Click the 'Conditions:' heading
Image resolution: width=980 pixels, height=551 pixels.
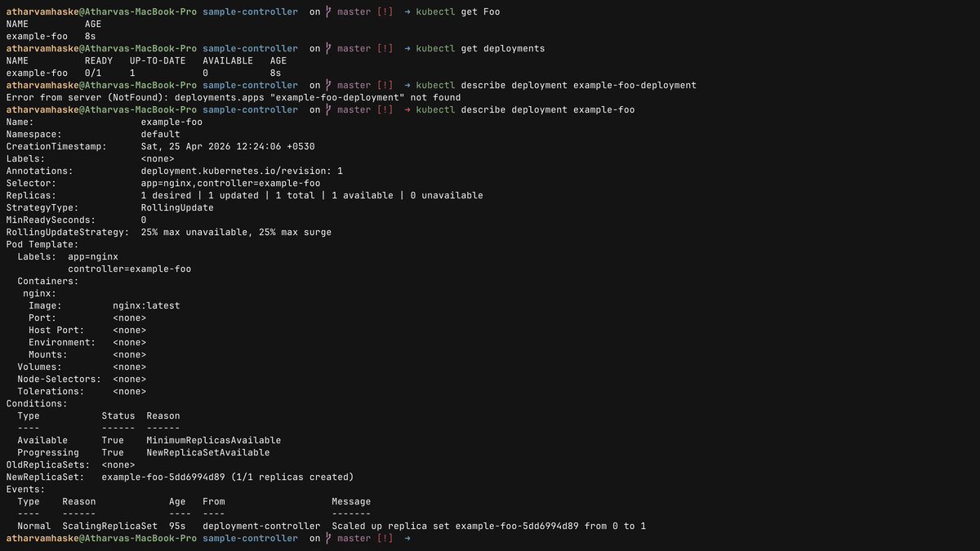[37, 404]
